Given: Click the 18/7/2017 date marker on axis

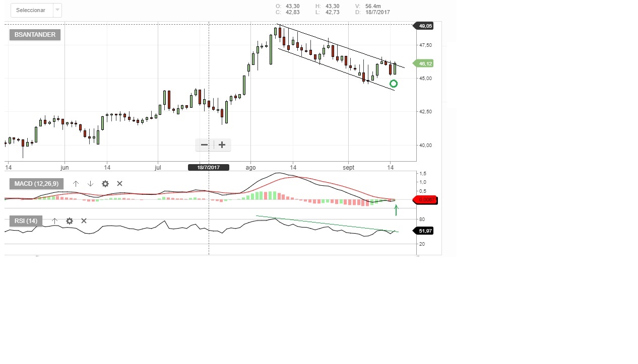Looking at the screenshot, I should coord(209,168).
